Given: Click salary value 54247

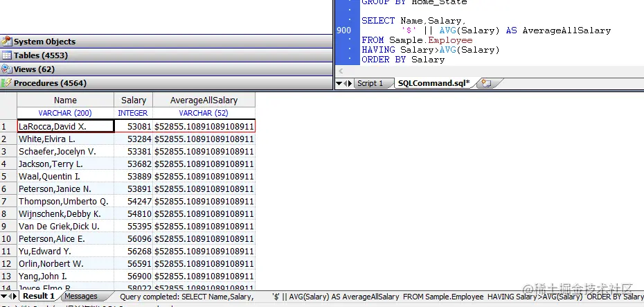Looking at the screenshot, I should click(x=134, y=202).
